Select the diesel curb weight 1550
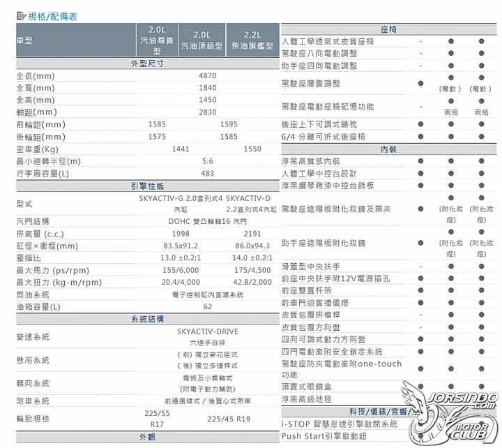This screenshot has height=448, width=502. pos(252,149)
